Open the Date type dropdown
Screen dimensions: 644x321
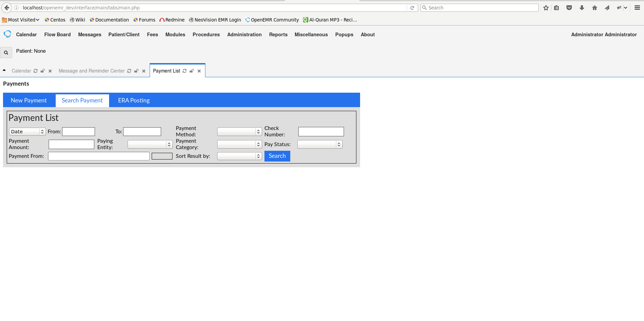pos(27,132)
